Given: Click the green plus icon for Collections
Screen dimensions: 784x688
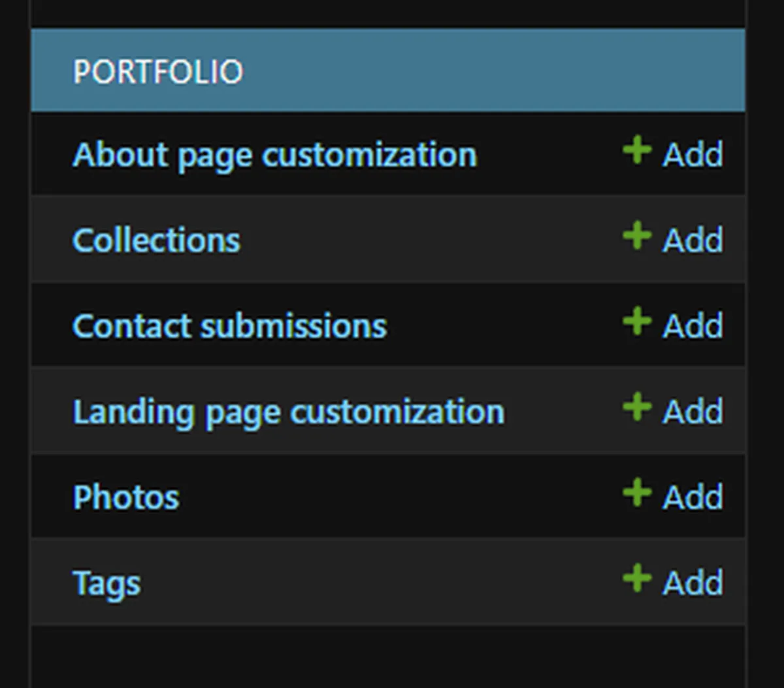Looking at the screenshot, I should pyautogui.click(x=637, y=236).
